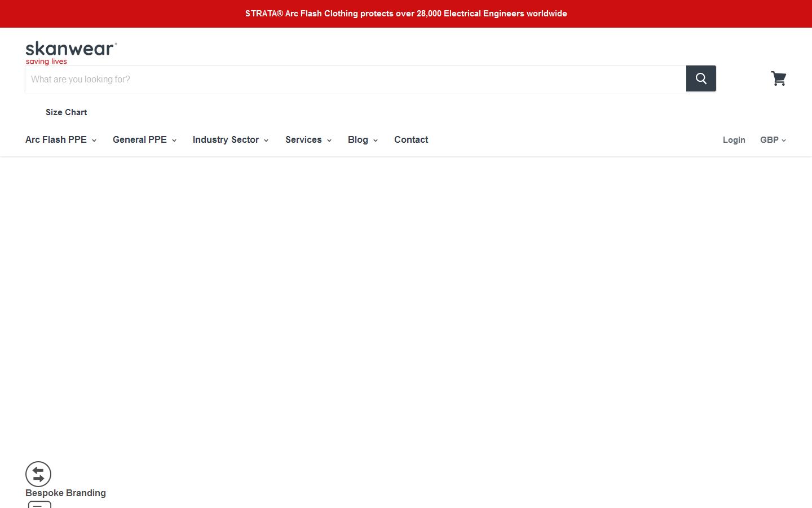Open the GBP currency dropdown
The height and width of the screenshot is (508, 812).
[x=773, y=140]
